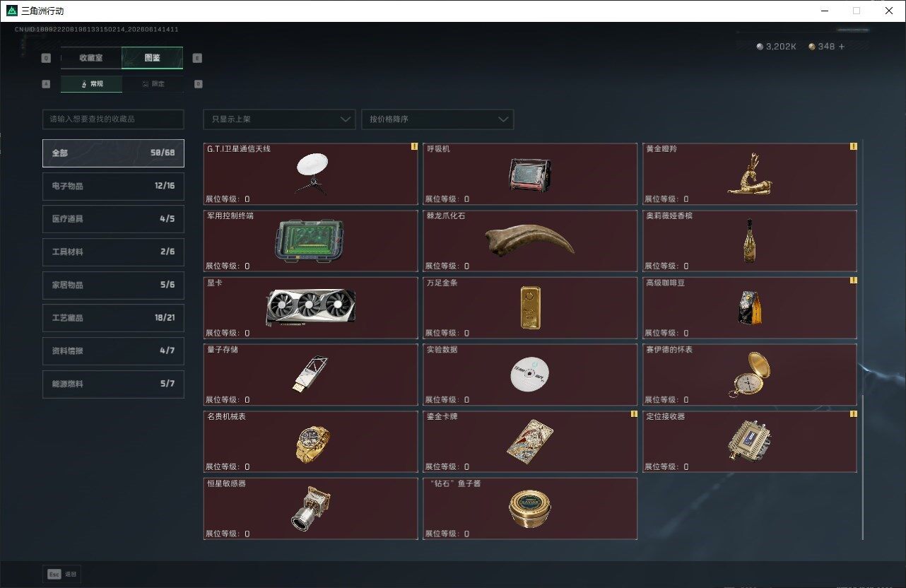This screenshot has height=588, width=906.
Task: Click the plus button to add currency
Action: click(x=841, y=47)
